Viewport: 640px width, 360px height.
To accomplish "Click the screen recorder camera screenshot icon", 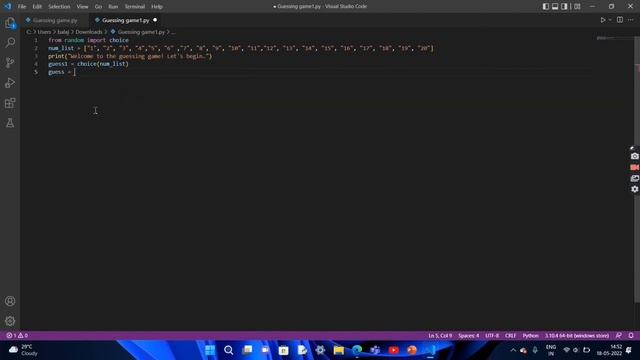I will click(x=634, y=156).
